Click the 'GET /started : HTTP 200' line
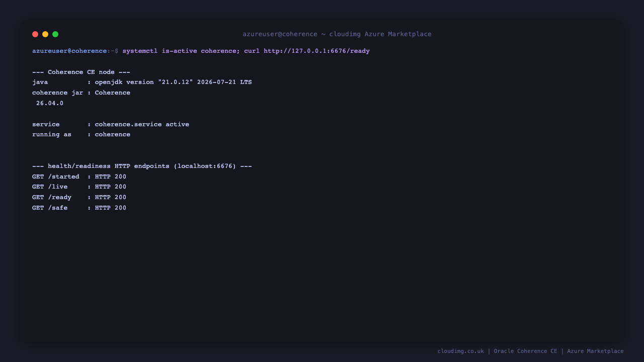 click(x=79, y=176)
